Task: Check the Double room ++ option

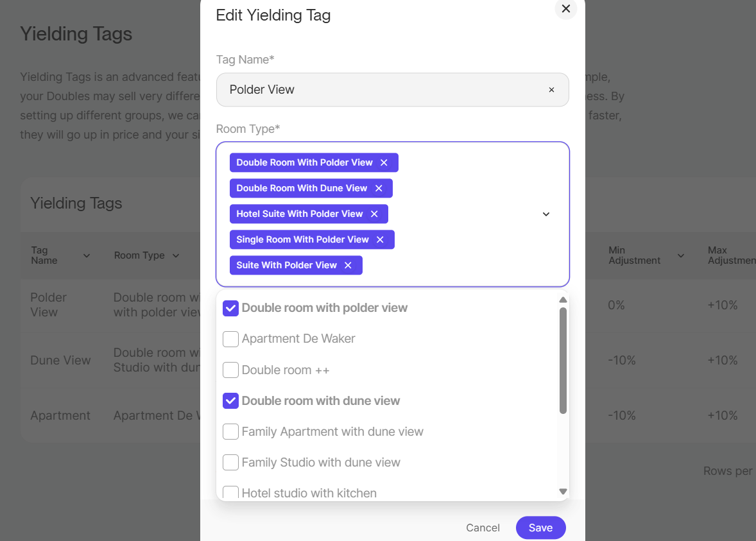Action: click(x=230, y=370)
